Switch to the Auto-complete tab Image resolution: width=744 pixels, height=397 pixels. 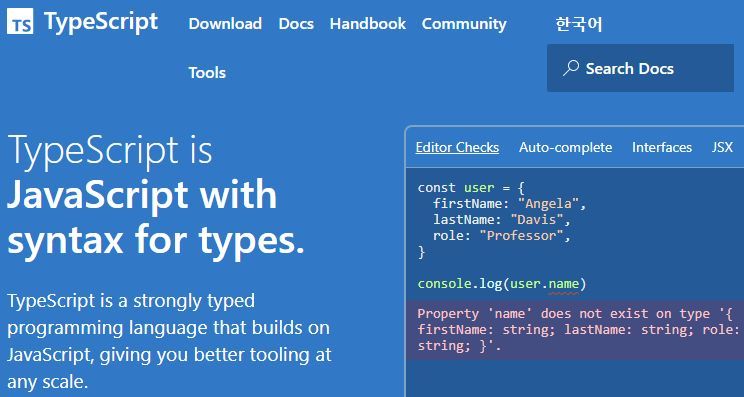(566, 148)
